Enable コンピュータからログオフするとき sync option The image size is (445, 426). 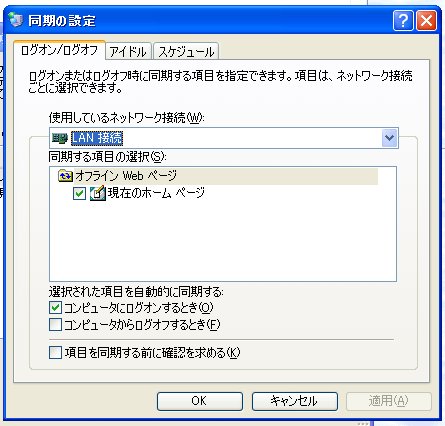click(55, 325)
